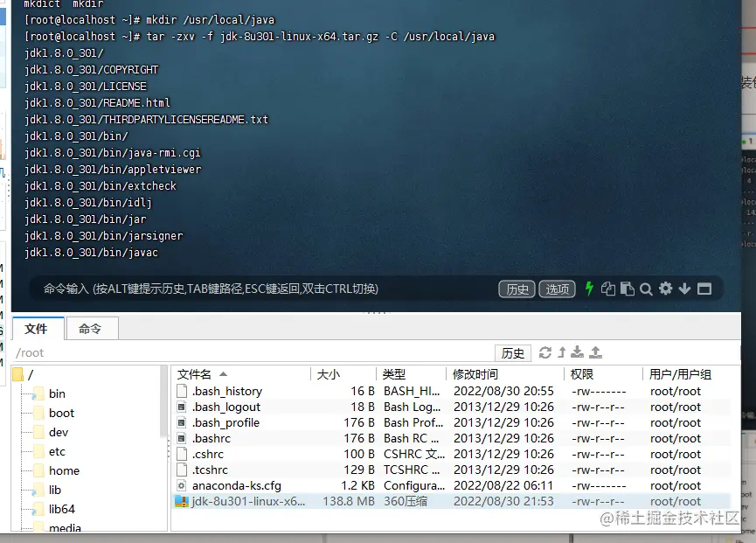Click the 选项 button in terminal toolbar
This screenshot has height=543, width=756.
click(x=557, y=289)
